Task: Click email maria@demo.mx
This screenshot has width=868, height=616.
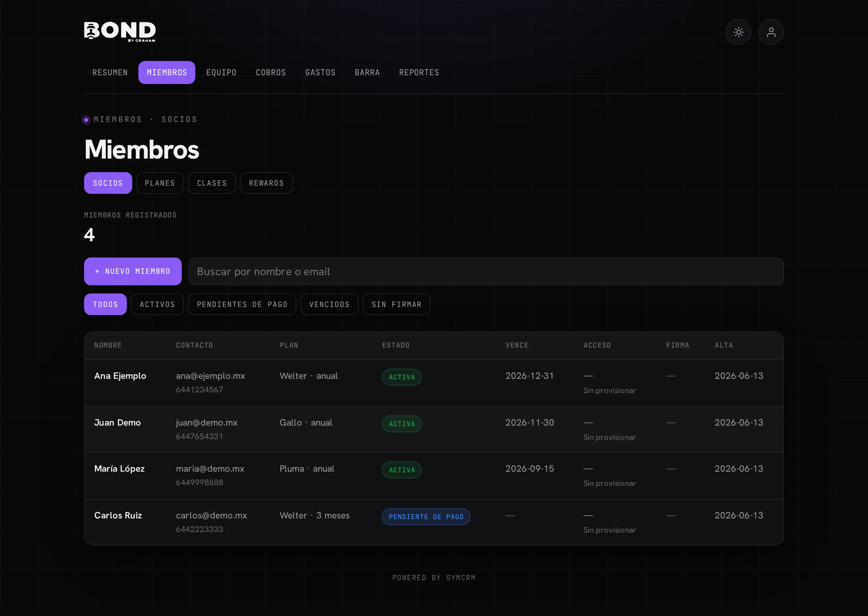Action: [210, 469]
